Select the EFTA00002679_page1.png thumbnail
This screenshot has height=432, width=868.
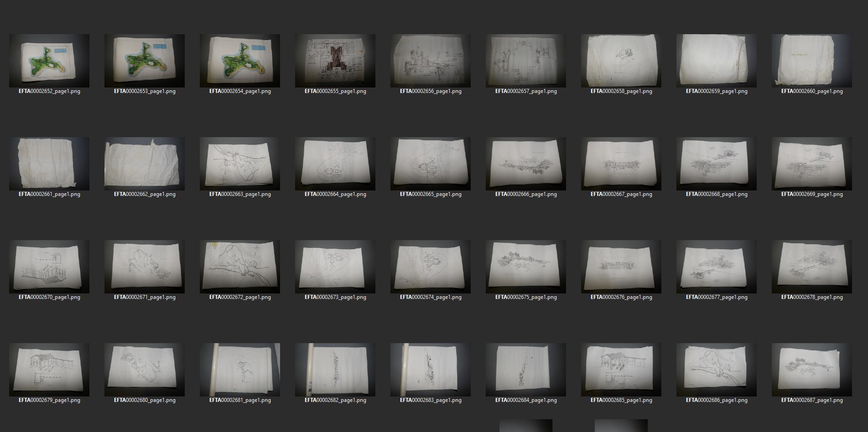click(x=49, y=370)
